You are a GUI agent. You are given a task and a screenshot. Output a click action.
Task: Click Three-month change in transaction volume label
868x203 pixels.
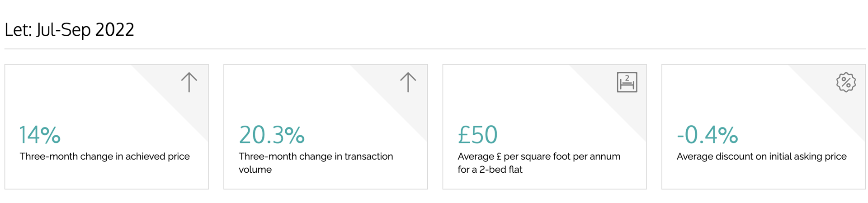pos(316,163)
